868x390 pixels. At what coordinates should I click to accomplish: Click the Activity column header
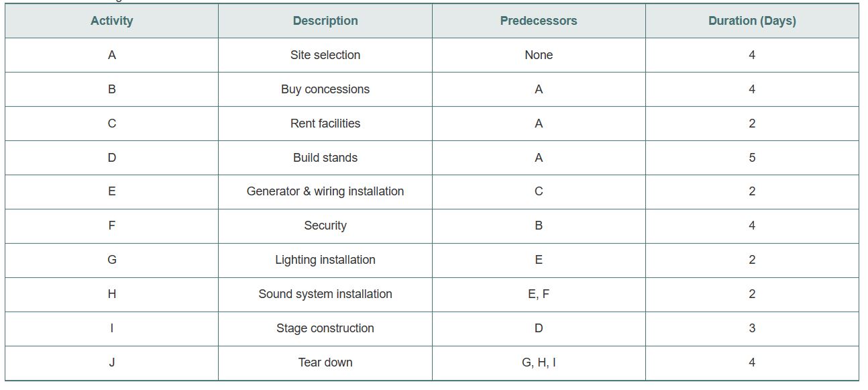pos(111,21)
